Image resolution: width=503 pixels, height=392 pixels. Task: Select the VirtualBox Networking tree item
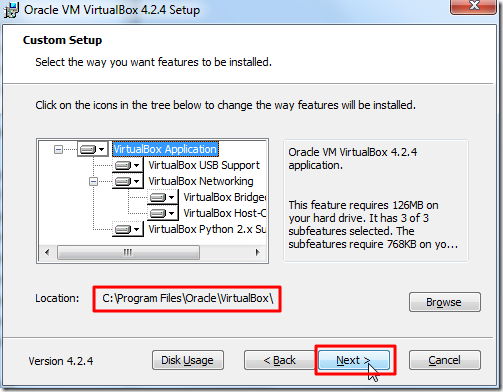tap(201, 181)
